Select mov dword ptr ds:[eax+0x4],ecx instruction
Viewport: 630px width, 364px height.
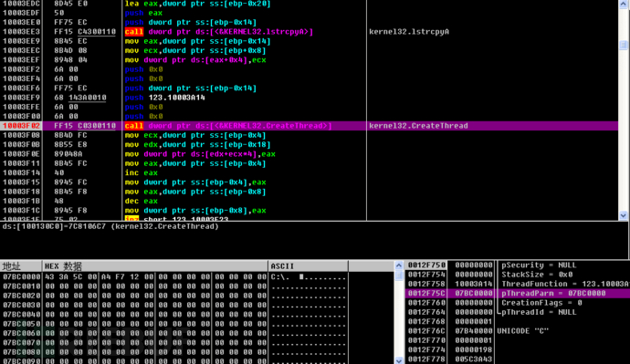point(195,60)
